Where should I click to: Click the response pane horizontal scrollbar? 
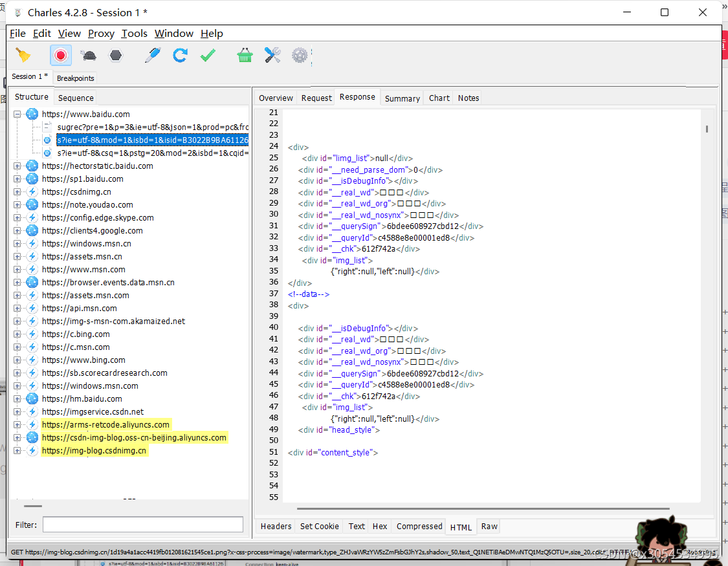pyautogui.click(x=483, y=508)
